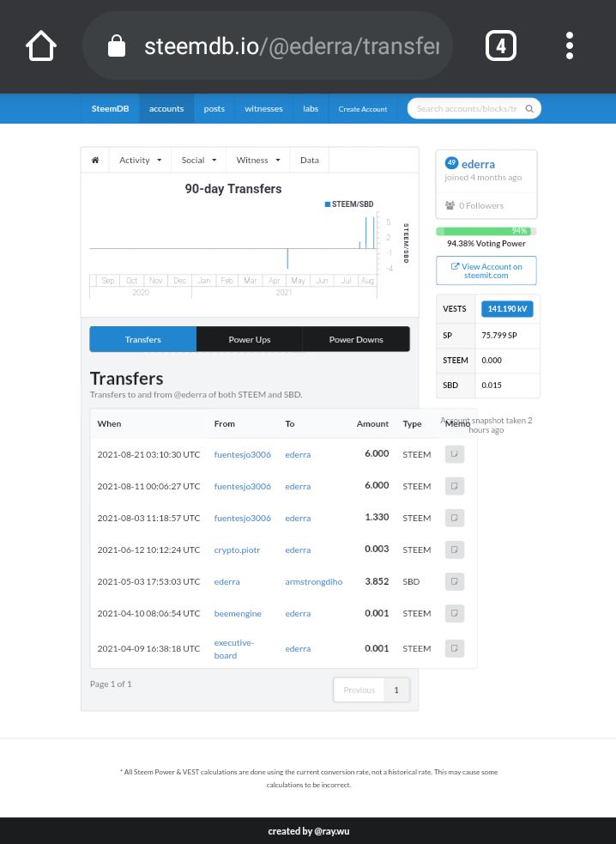Viewport: 616px width, 844px height.
Task: Click the voting power progress bar
Action: click(486, 231)
